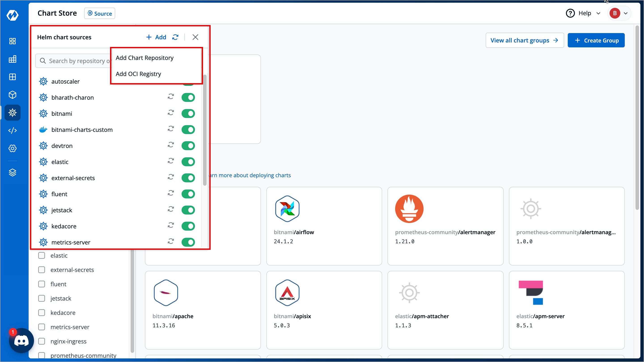
Task: Turn off the jetstack toggle
Action: click(188, 210)
